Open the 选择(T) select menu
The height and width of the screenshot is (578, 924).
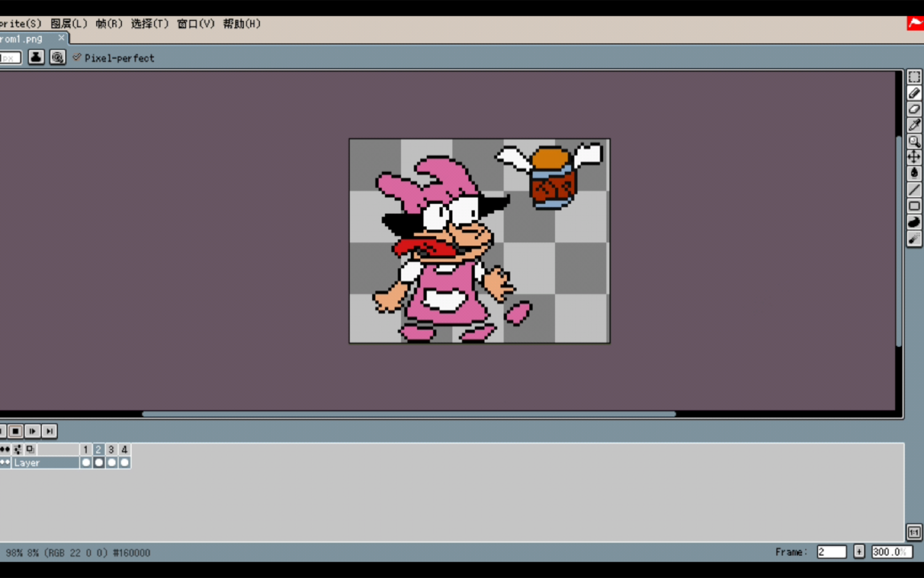[x=150, y=24]
